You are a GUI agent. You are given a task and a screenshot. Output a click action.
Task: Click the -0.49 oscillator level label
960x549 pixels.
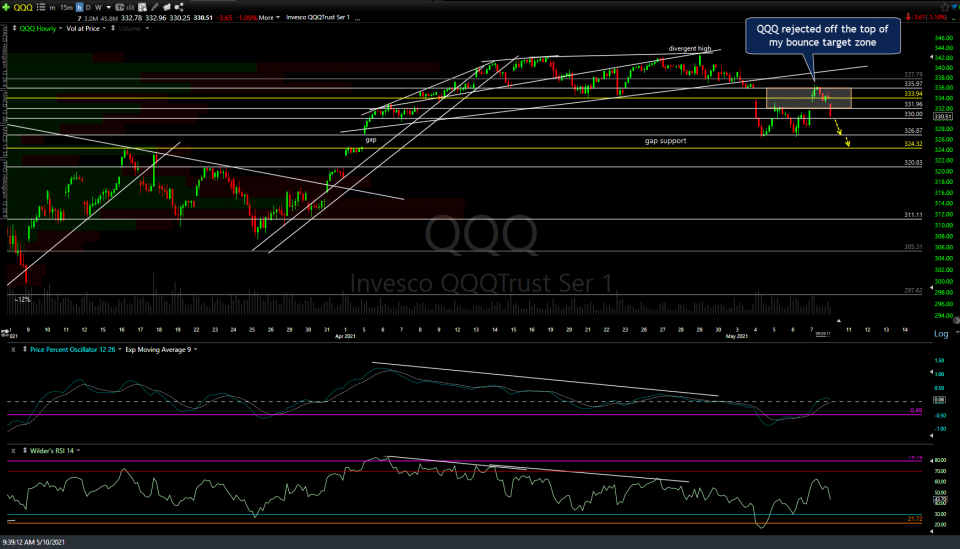(915, 411)
